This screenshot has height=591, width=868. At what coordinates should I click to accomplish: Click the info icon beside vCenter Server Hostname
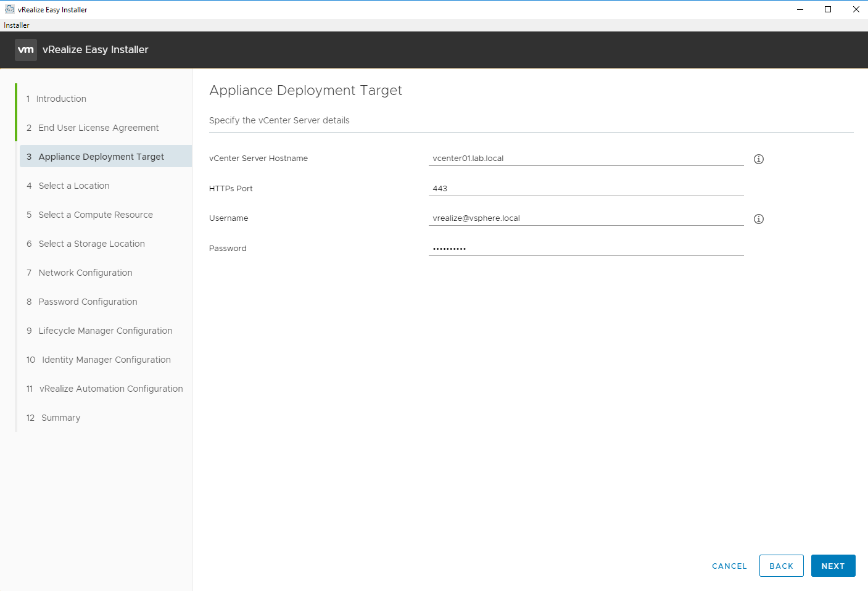pos(759,159)
